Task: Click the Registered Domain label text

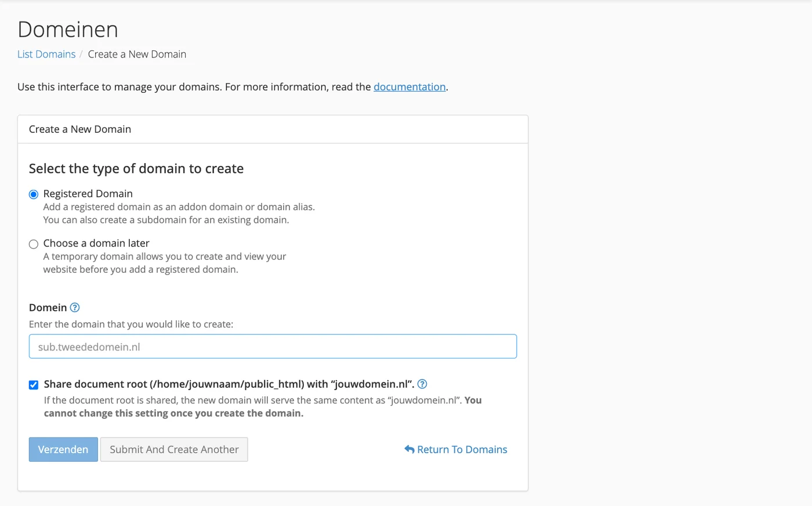Action: [x=88, y=193]
